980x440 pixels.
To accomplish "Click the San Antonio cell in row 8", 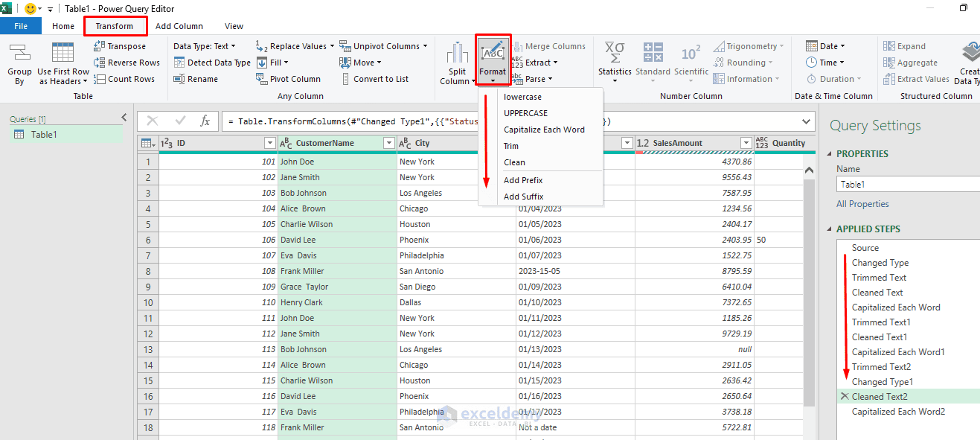I will tap(456, 271).
